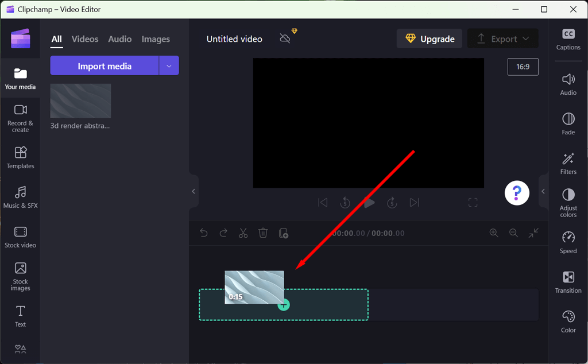This screenshot has height=364, width=588.
Task: Select the 3d render abstract thumbnail
Action: (x=80, y=101)
